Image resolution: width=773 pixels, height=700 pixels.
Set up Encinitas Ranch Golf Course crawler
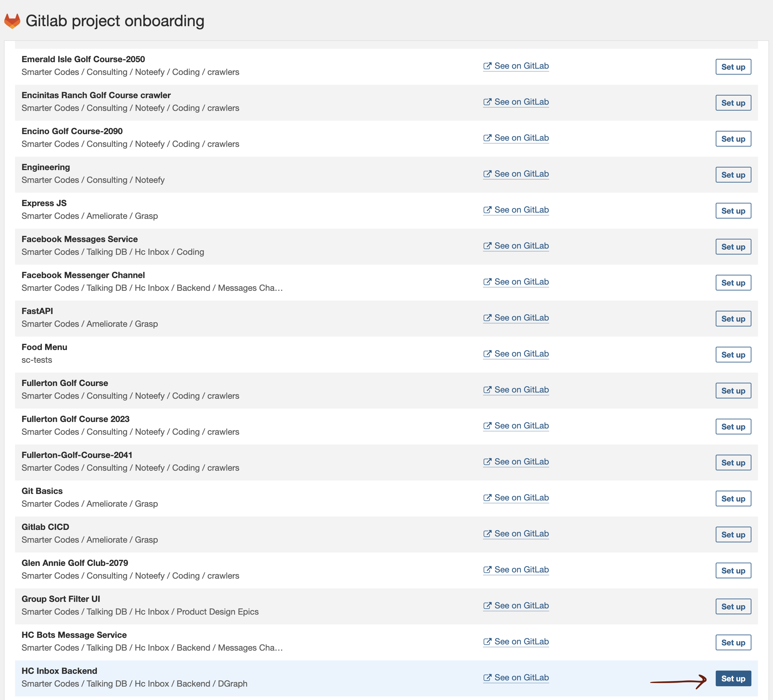tap(733, 103)
